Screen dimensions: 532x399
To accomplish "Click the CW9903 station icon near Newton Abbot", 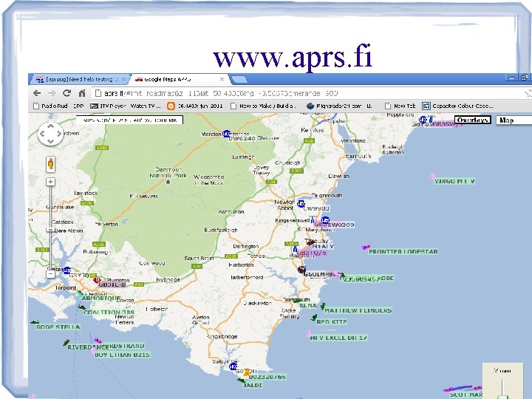I will [x=301, y=204].
